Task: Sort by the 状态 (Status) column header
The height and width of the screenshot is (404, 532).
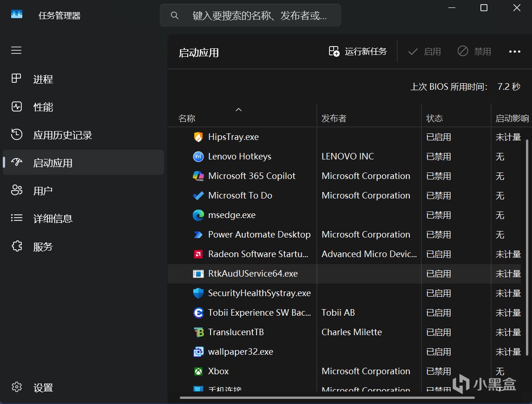Action: 434,119
